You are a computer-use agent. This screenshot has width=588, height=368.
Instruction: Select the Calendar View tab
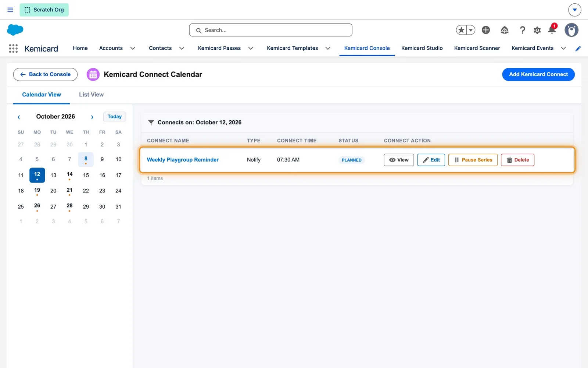(x=42, y=95)
